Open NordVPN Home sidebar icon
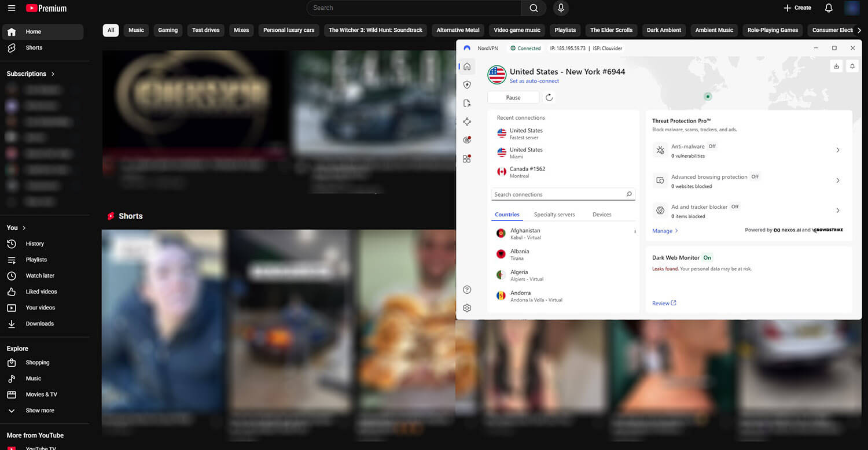Viewport: 868px width, 450px height. [x=467, y=67]
